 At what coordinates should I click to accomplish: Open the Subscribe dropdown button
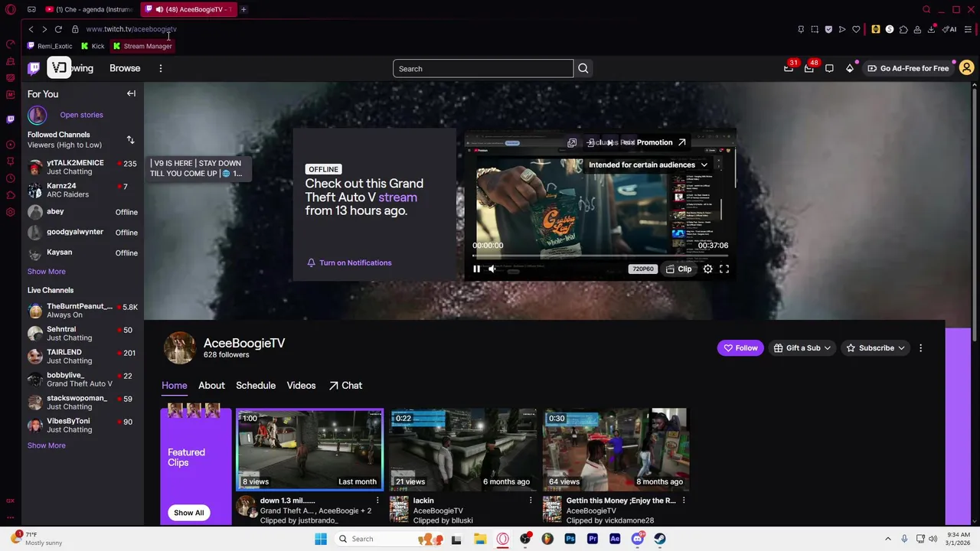coord(875,348)
